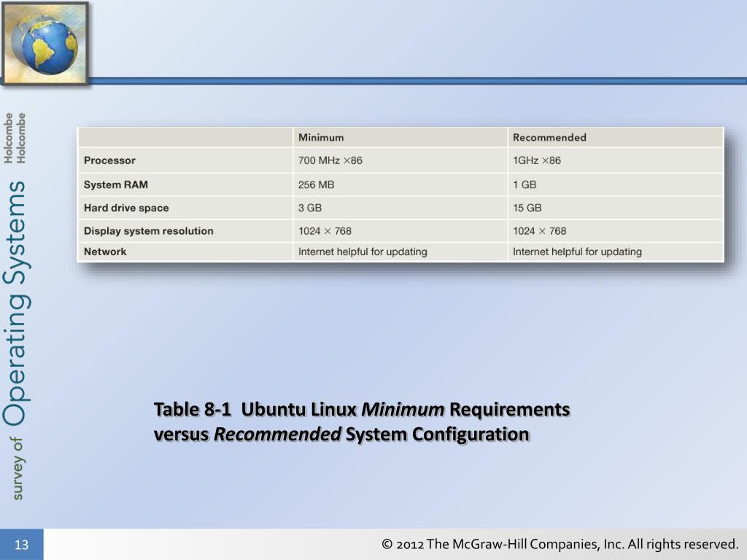Click the globe logo image
This screenshot has width=747, height=560.
[x=44, y=43]
